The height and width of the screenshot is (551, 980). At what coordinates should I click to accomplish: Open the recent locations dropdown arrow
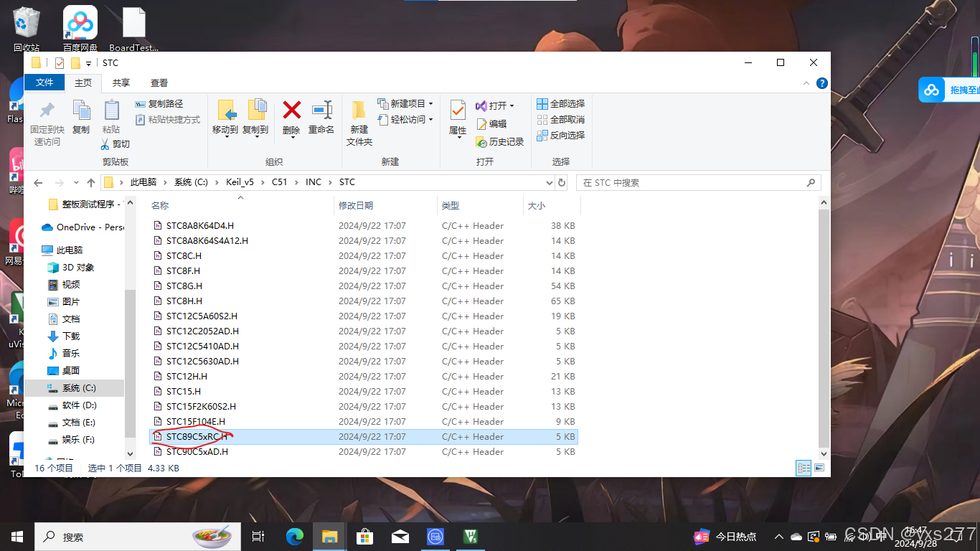(x=76, y=183)
